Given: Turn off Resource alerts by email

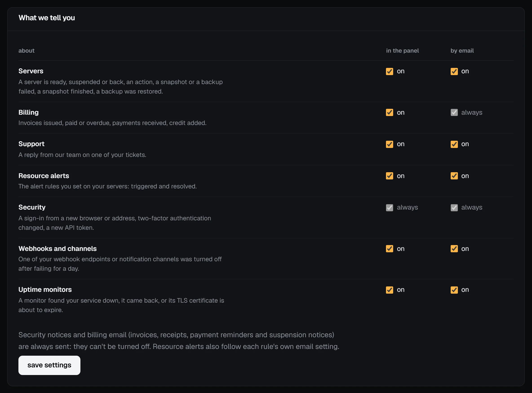Looking at the screenshot, I should coord(454,176).
